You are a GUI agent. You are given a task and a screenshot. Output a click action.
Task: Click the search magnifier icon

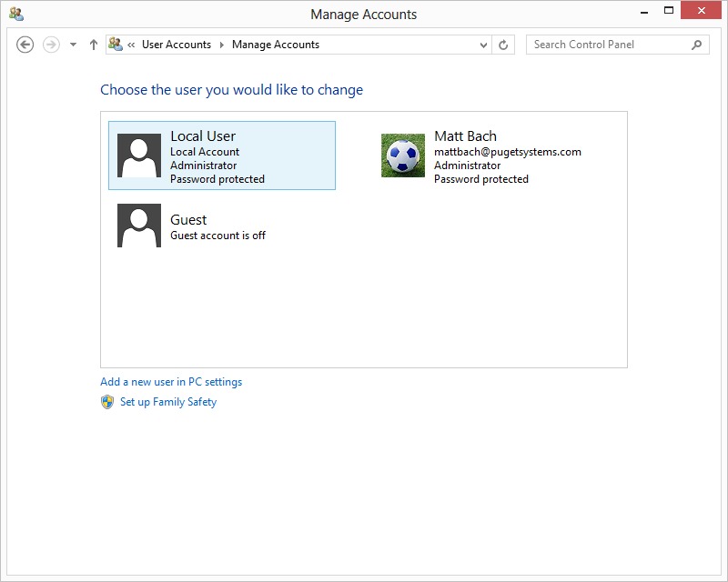pyautogui.click(x=697, y=45)
